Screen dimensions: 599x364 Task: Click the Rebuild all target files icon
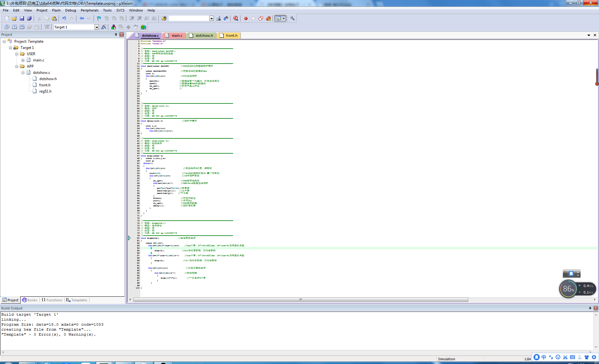coord(22,27)
